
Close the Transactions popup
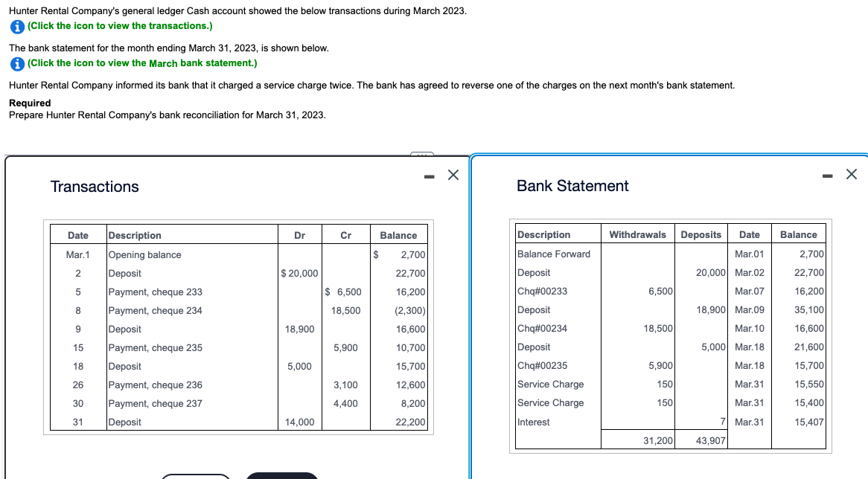pos(453,175)
